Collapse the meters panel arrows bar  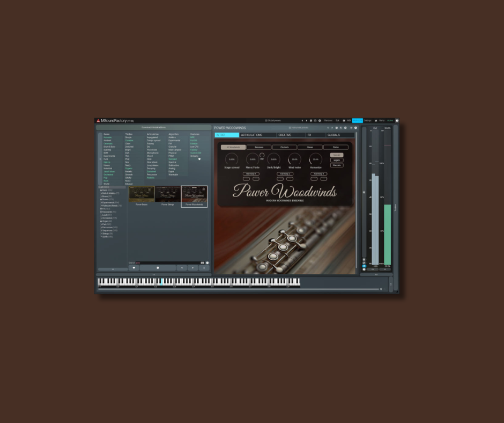(x=376, y=275)
